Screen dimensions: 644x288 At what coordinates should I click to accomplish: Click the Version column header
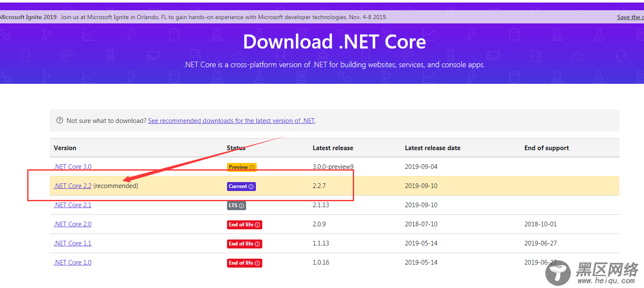65,148
